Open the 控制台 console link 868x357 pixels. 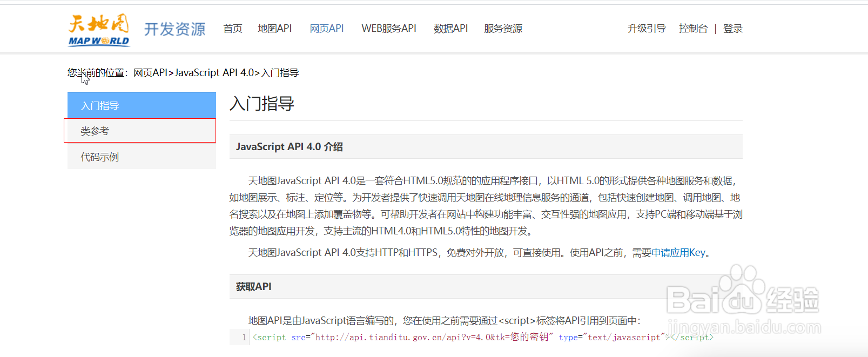click(x=693, y=29)
